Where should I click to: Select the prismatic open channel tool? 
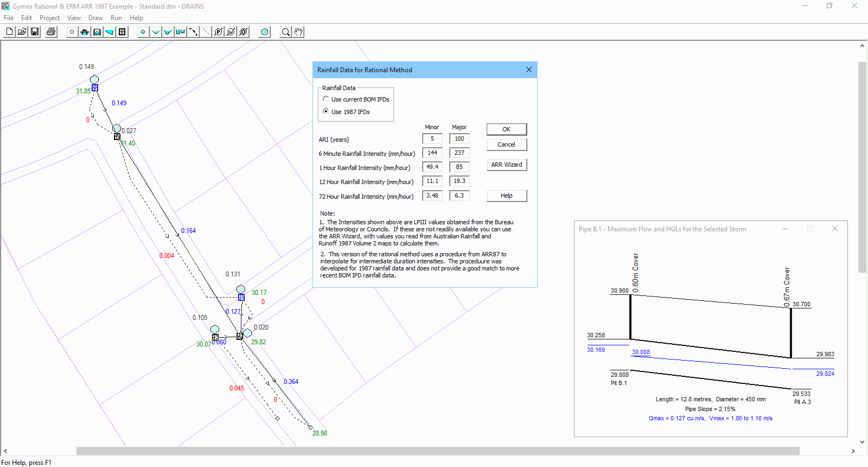click(155, 32)
